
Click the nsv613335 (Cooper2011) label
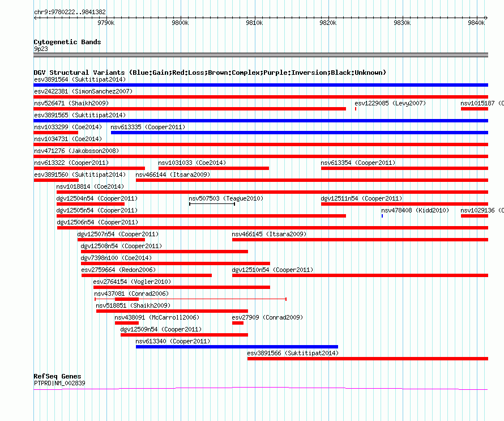tap(148, 127)
